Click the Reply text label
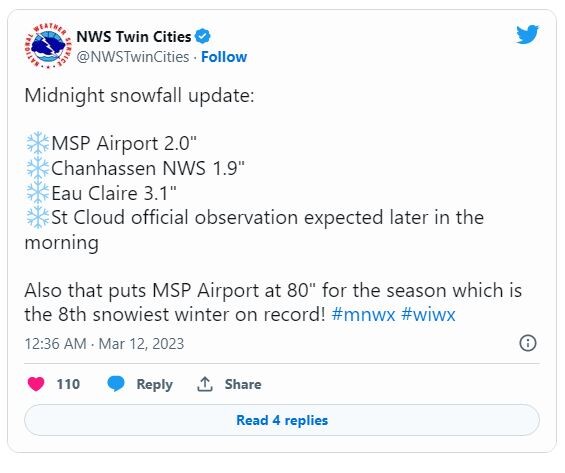The width and height of the screenshot is (565, 473). [x=154, y=384]
